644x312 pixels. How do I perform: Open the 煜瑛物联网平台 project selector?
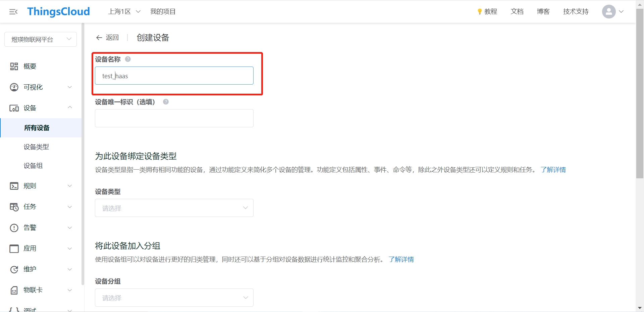(x=41, y=39)
